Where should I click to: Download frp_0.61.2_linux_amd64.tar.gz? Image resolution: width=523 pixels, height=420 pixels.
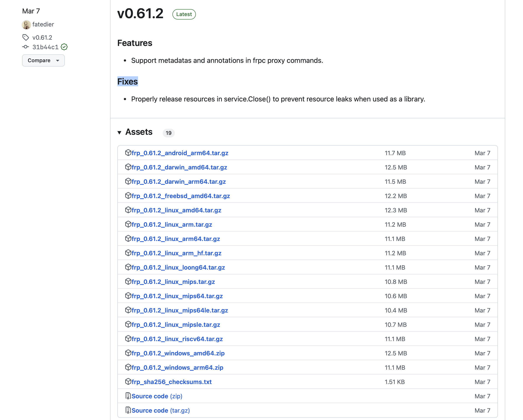point(176,210)
